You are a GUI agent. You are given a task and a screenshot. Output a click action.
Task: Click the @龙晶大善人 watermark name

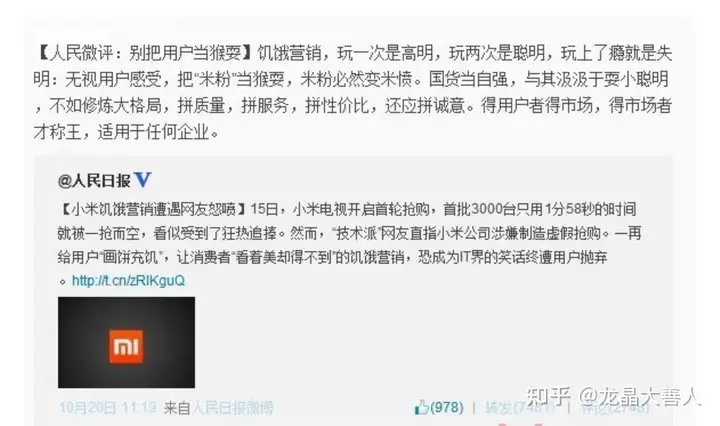pos(639,397)
